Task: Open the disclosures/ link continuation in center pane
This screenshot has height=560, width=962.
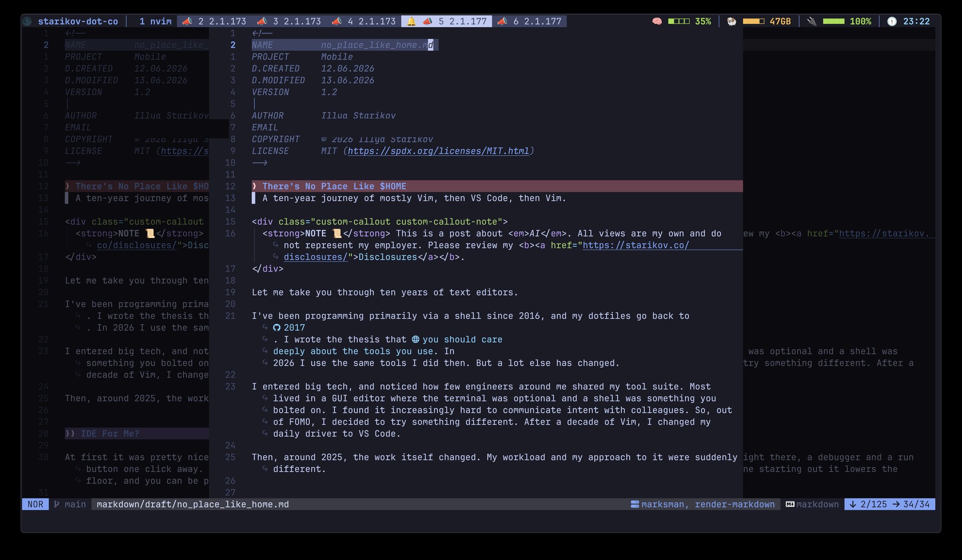Action: (316, 257)
